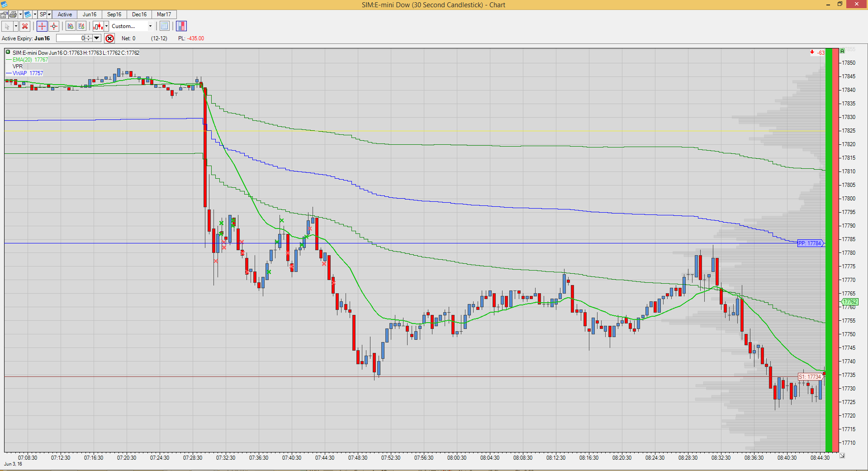The height and width of the screenshot is (471, 868).
Task: Click the S1: 17734 support level label
Action: 810,377
